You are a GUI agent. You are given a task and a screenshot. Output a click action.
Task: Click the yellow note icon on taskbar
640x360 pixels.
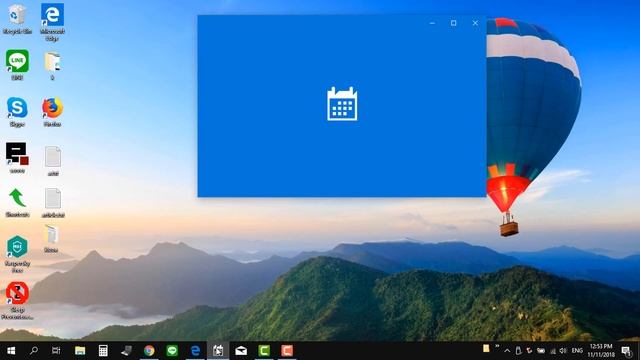click(x=486, y=348)
